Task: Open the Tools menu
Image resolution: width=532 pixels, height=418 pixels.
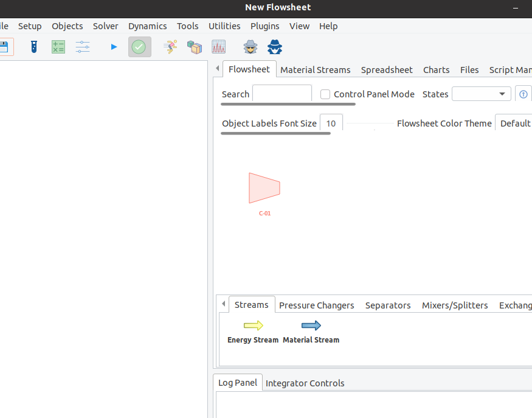Action: 188,26
